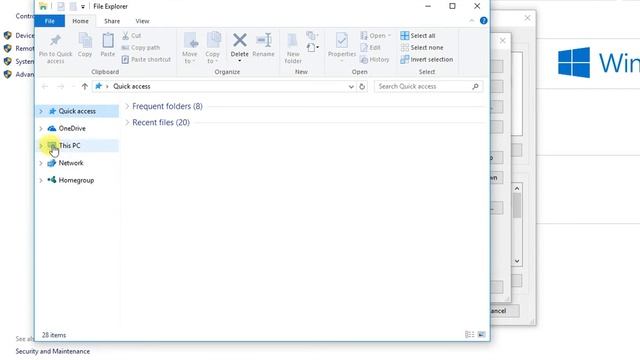Screen dimensions: 640x360
Task: Open the Copy to menu
Action: coord(213,48)
